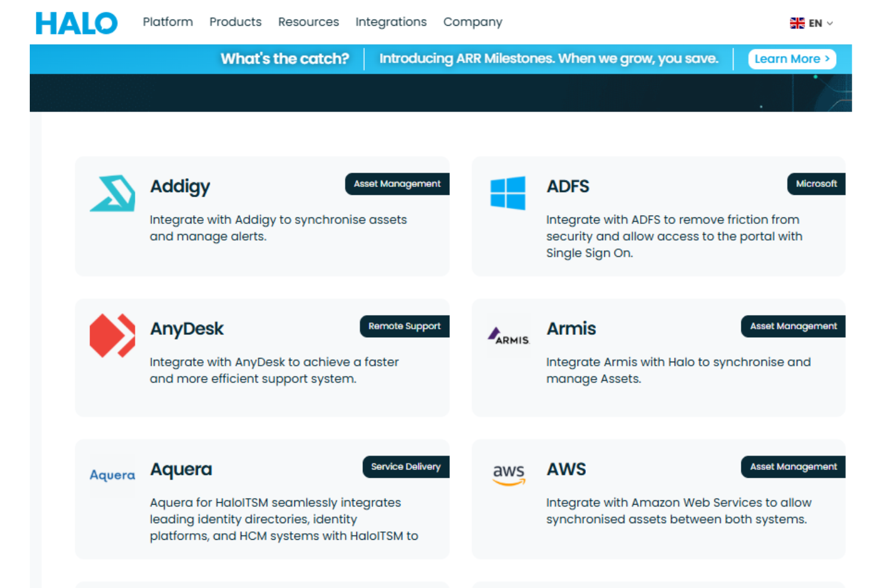
Task: Click the ADFS Single Sign On description
Action: coord(675,237)
